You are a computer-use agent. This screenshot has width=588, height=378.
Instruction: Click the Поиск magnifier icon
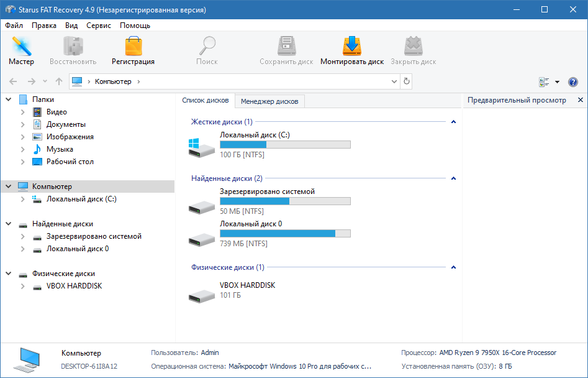click(207, 47)
